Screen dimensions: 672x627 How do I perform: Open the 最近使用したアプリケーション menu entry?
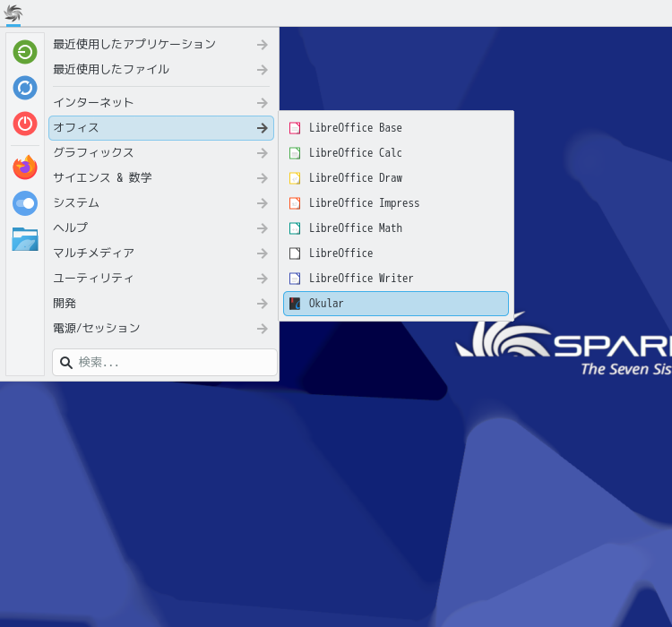pyautogui.click(x=161, y=45)
